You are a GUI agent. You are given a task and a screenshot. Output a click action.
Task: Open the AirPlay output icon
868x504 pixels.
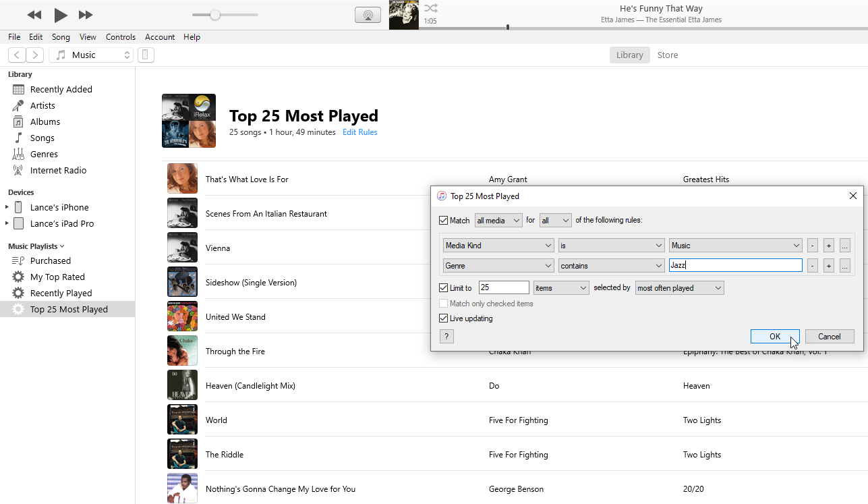(x=368, y=15)
